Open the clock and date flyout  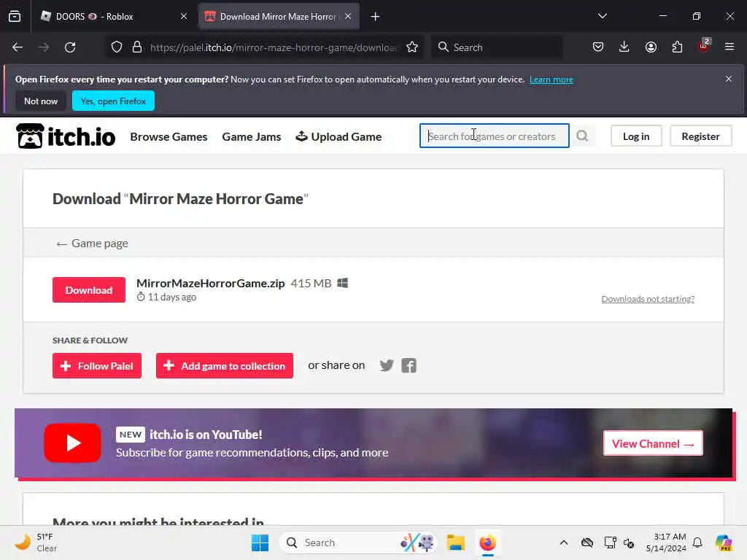pyautogui.click(x=666, y=542)
